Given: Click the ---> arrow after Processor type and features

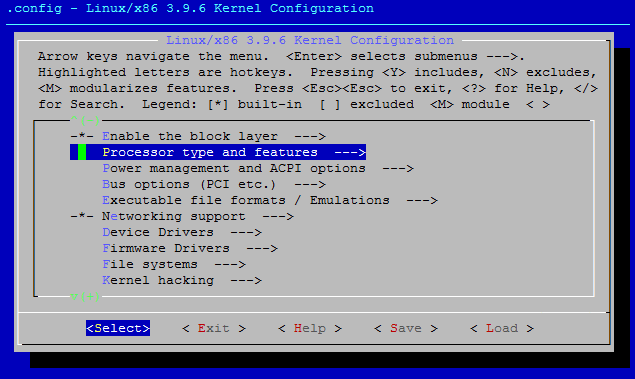Looking at the screenshot, I should pyautogui.click(x=350, y=152).
